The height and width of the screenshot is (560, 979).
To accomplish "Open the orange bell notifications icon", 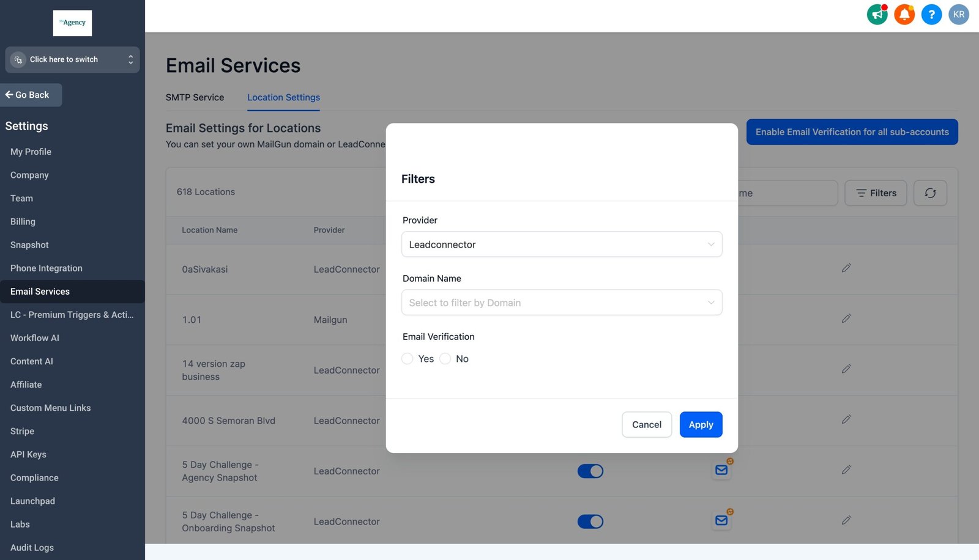I will pyautogui.click(x=904, y=15).
